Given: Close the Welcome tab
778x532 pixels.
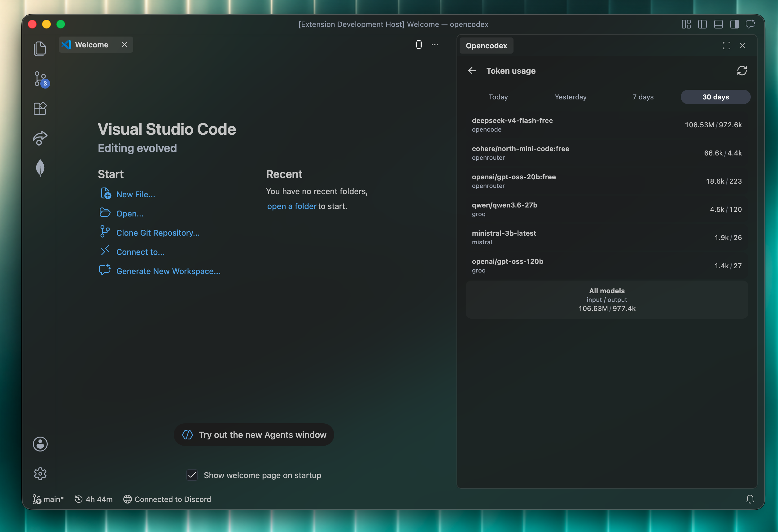Looking at the screenshot, I should 125,45.
